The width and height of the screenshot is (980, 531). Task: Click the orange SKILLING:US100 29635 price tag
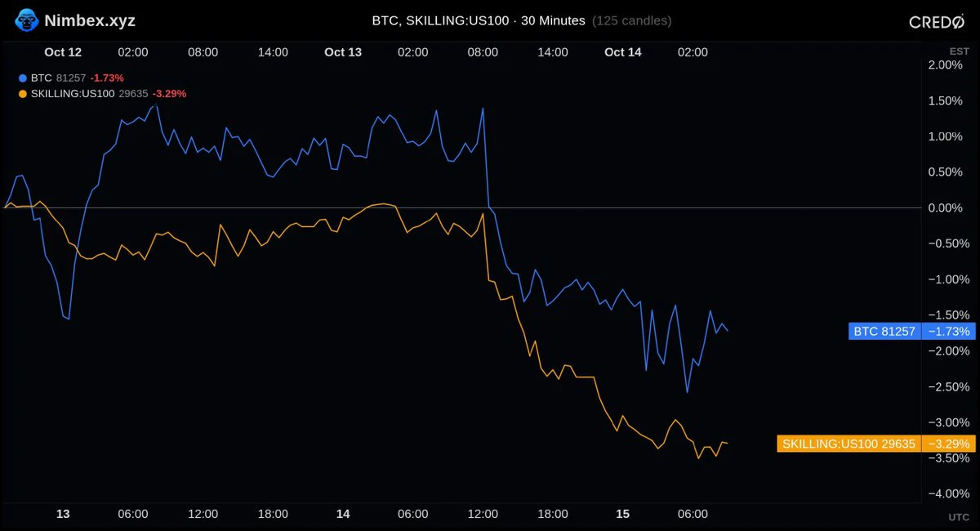(849, 444)
